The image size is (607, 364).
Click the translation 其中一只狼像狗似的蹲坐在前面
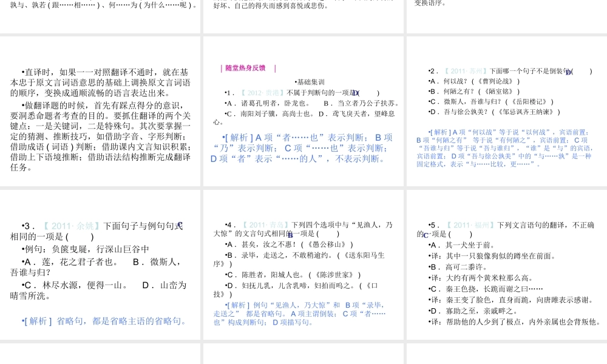[493, 255]
